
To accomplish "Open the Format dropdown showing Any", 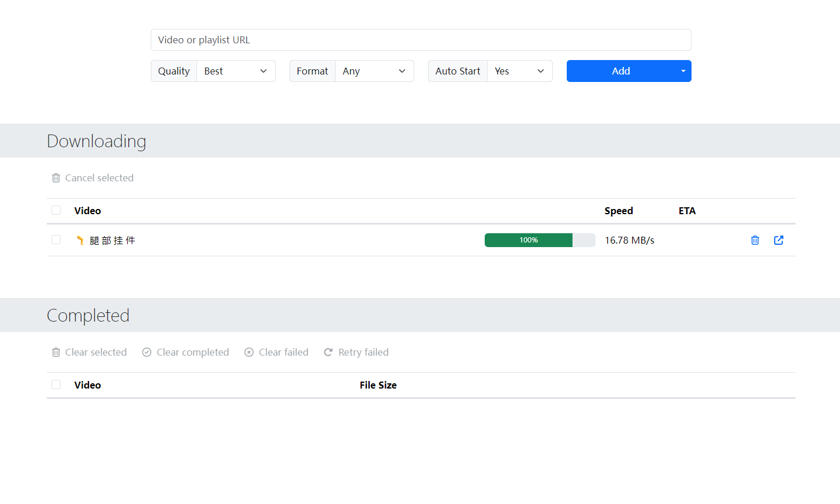I will (374, 71).
